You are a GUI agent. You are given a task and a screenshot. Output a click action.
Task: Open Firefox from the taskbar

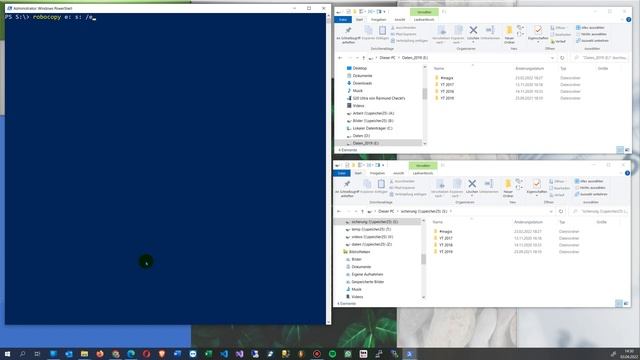100,354
